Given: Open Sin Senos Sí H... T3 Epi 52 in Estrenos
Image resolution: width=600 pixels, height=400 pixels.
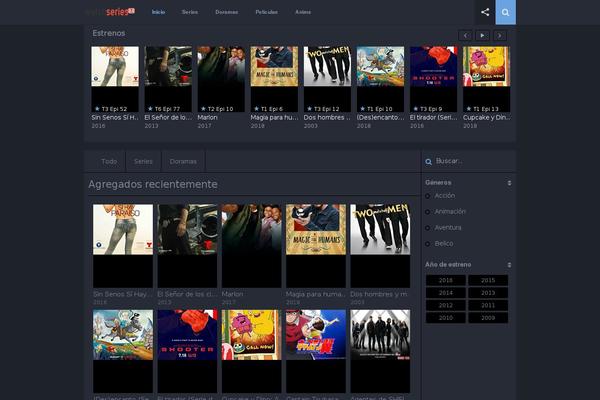Looking at the screenshot, I should 115,79.
